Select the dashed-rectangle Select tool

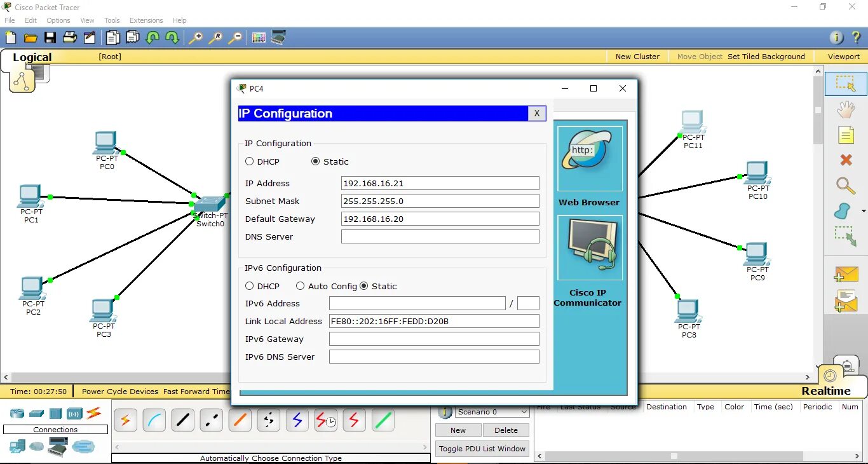click(846, 84)
